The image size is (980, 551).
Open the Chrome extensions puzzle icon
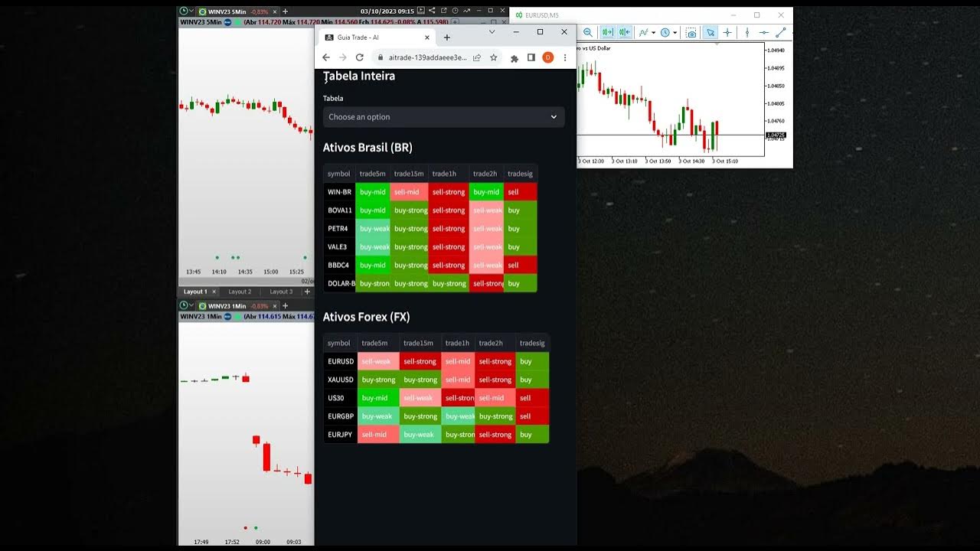point(514,58)
